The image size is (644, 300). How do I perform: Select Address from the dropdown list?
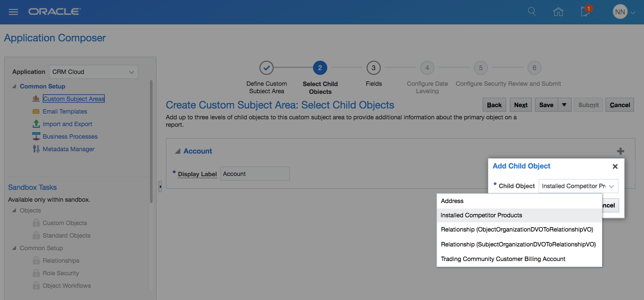[452, 201]
